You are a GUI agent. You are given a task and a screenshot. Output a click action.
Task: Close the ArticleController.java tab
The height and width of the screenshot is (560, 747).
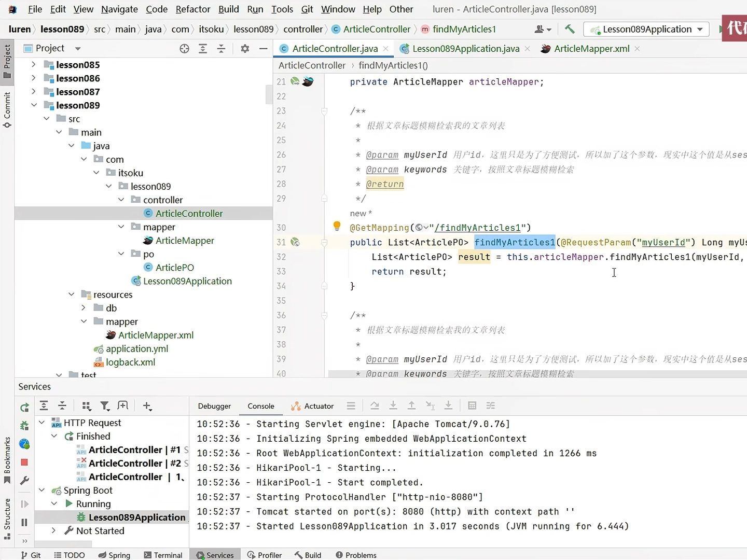tap(385, 48)
